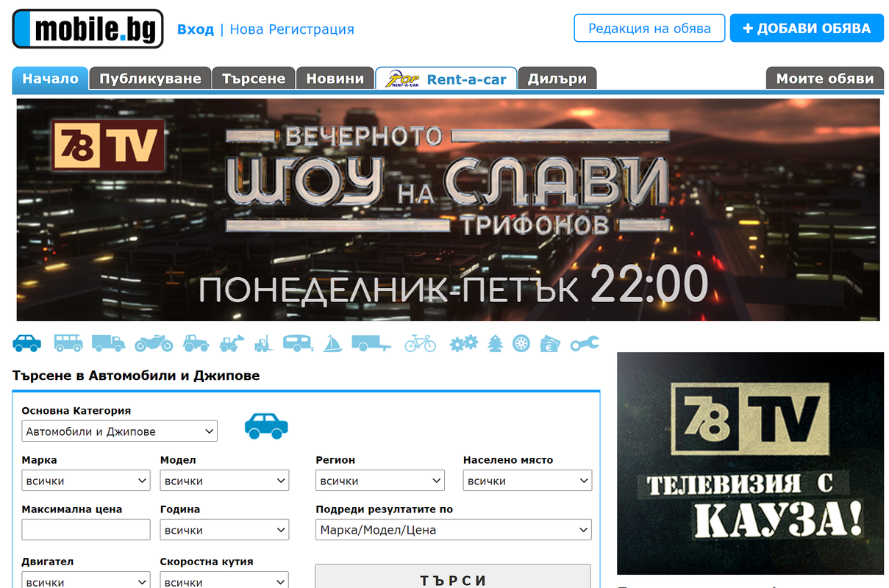Focus the Максимална цена input field
889x588 pixels.
point(86,530)
